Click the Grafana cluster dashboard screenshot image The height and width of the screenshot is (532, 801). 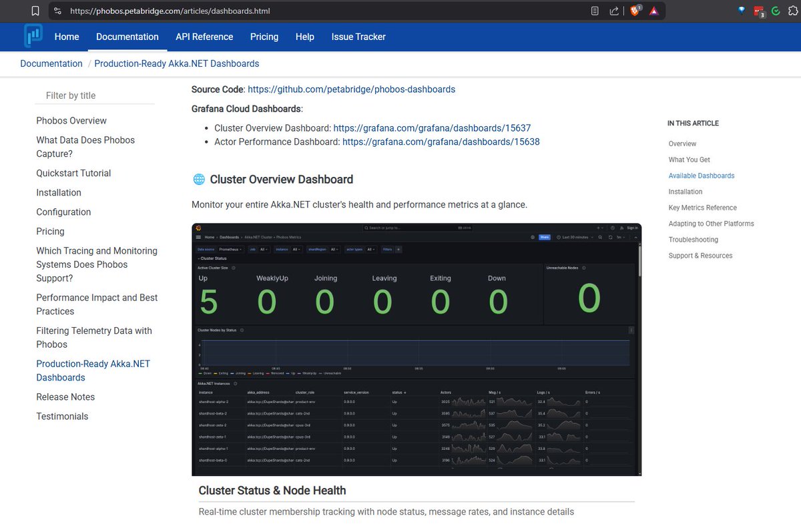coord(417,349)
